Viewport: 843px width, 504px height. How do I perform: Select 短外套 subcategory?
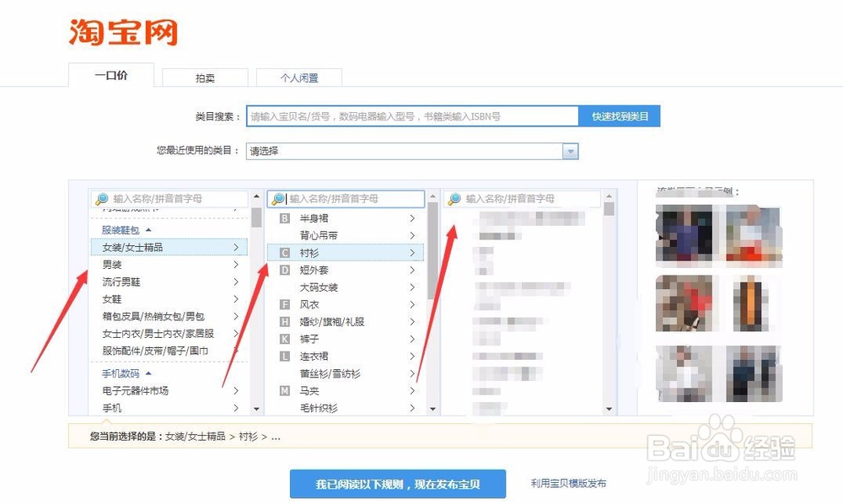point(346,270)
